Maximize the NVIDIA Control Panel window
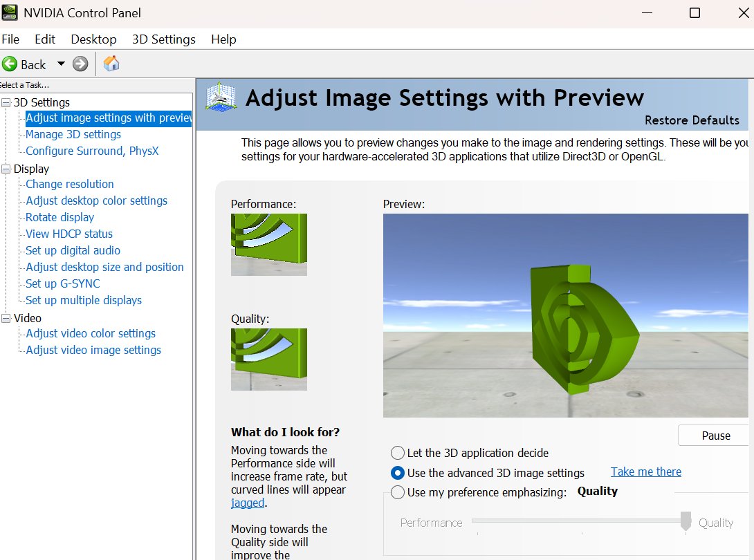 click(x=695, y=13)
